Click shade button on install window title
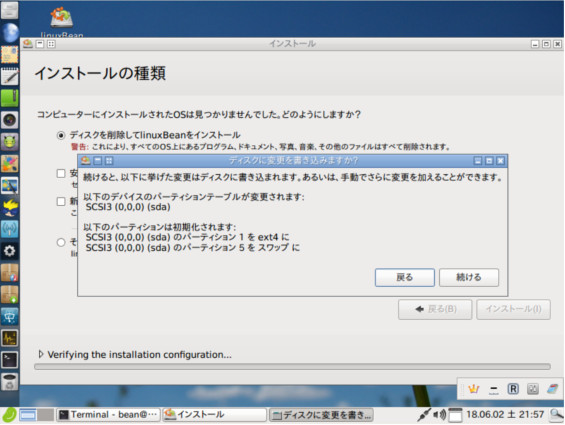The width and height of the screenshot is (565, 425). (40, 44)
